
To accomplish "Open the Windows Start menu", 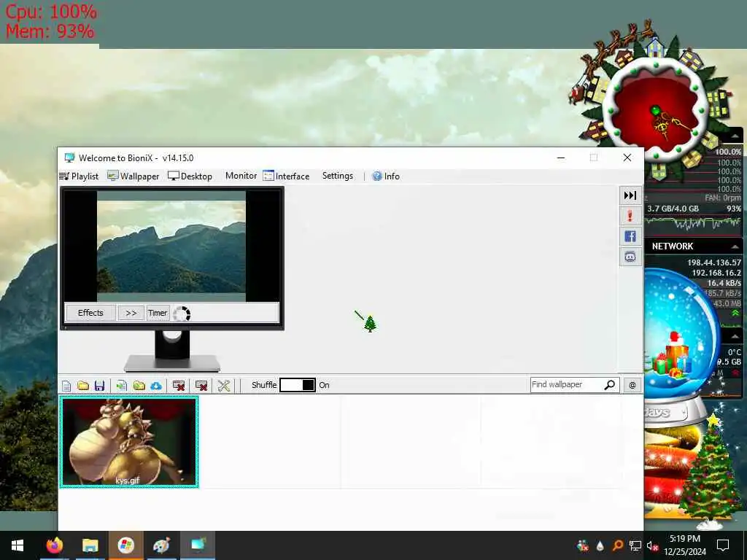I will tap(18, 545).
